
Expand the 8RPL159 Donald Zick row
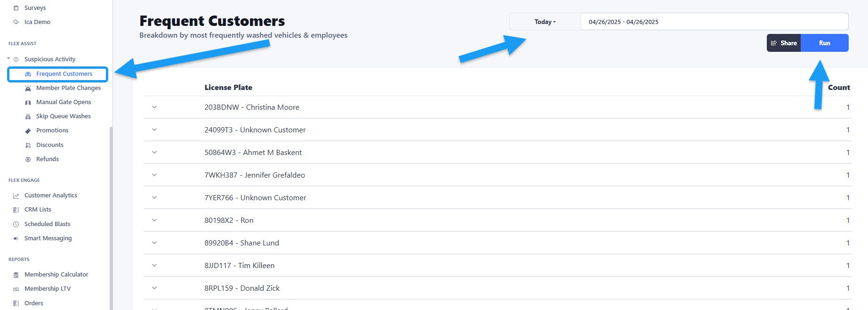(x=154, y=288)
